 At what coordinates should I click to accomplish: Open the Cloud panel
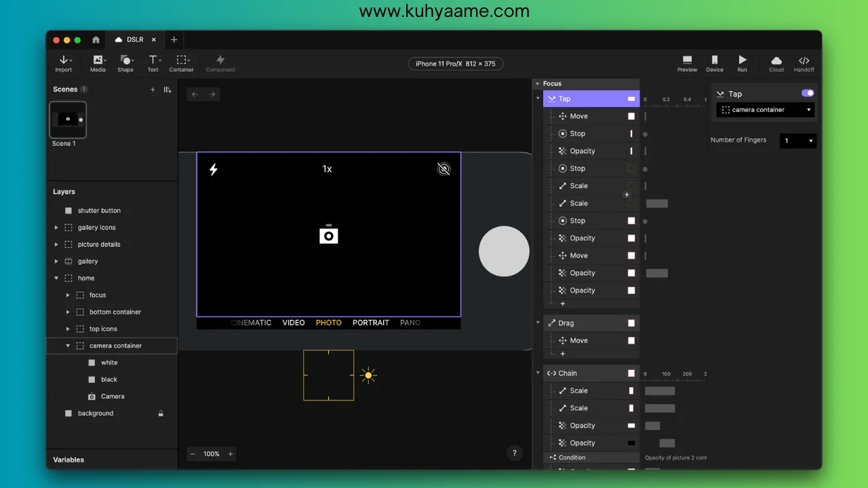pyautogui.click(x=776, y=64)
